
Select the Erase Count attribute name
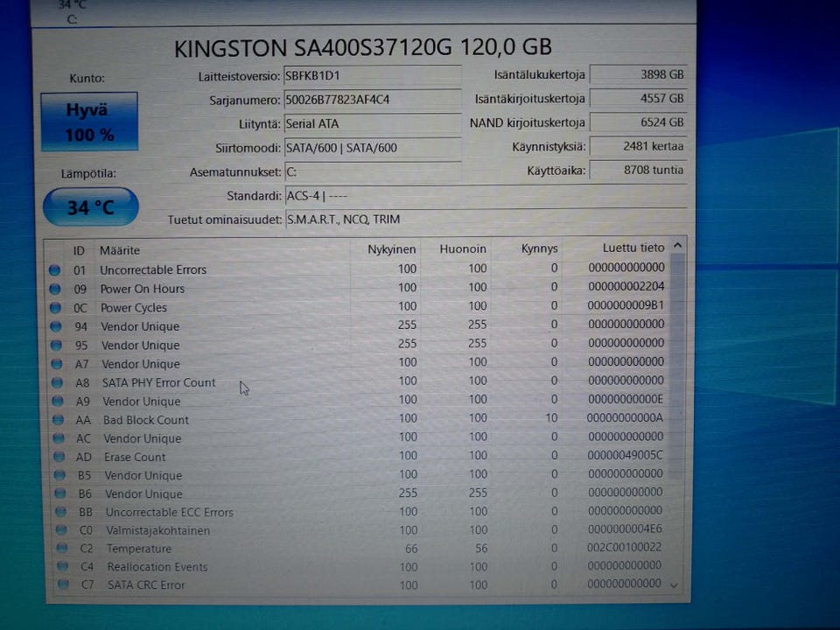135,457
